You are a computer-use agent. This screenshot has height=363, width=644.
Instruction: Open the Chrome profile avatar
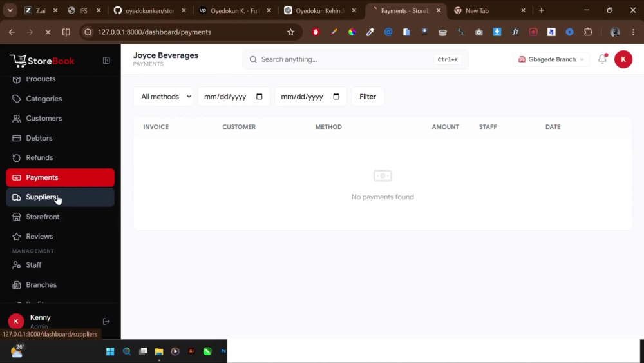(615, 32)
